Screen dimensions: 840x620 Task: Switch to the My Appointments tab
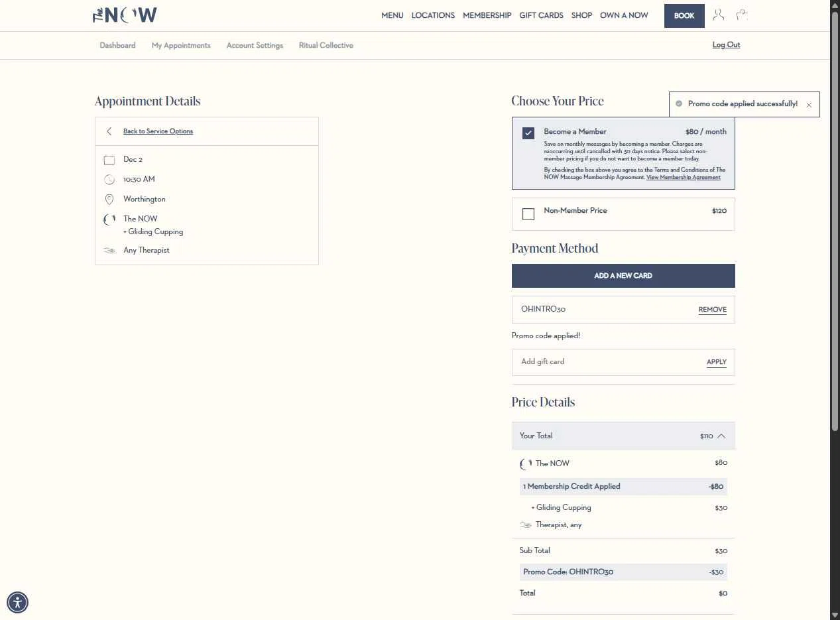pyautogui.click(x=181, y=46)
